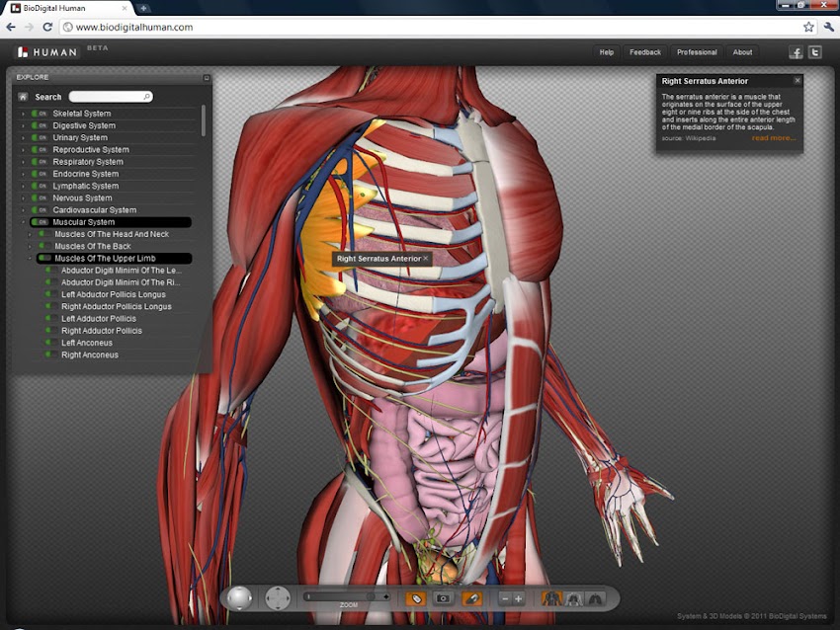Screen dimensions: 840x630
Task: Click the 'read more...' link
Action: pyautogui.click(x=773, y=138)
